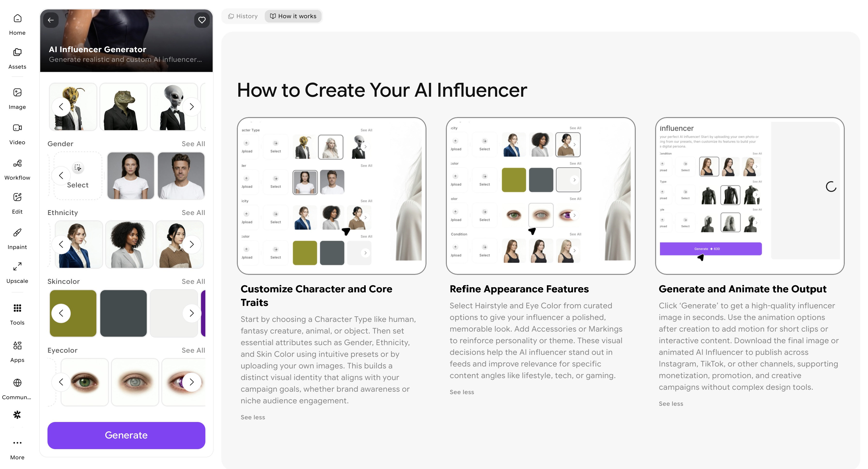This screenshot has width=868, height=469.
Task: Open the Home icon in sidebar
Action: pyautogui.click(x=17, y=19)
